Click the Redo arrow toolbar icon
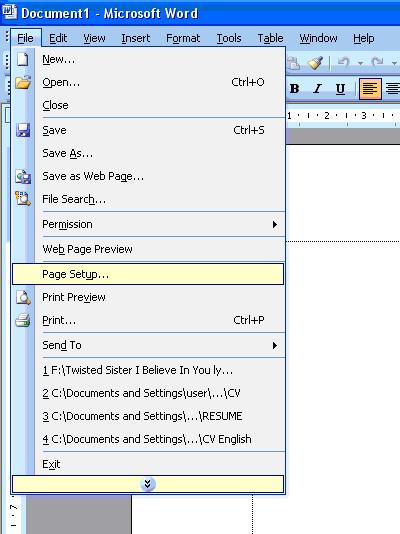 [377, 63]
